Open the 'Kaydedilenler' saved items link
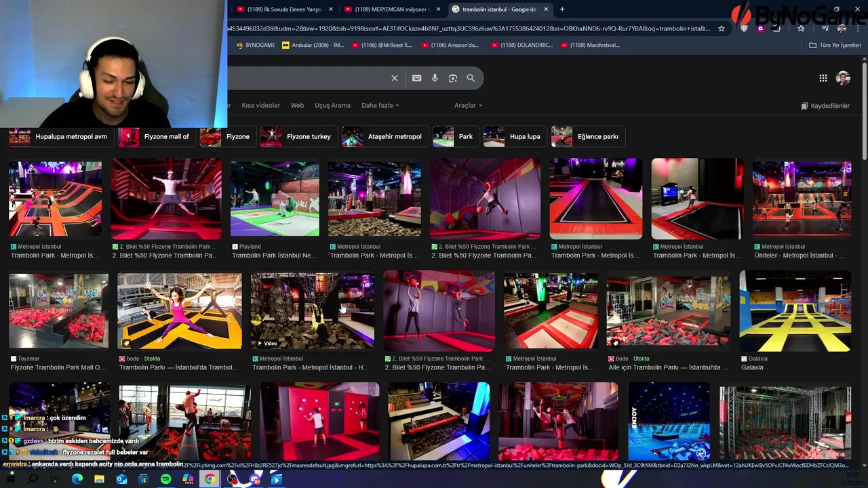Image resolution: width=868 pixels, height=488 pixels. pos(825,106)
